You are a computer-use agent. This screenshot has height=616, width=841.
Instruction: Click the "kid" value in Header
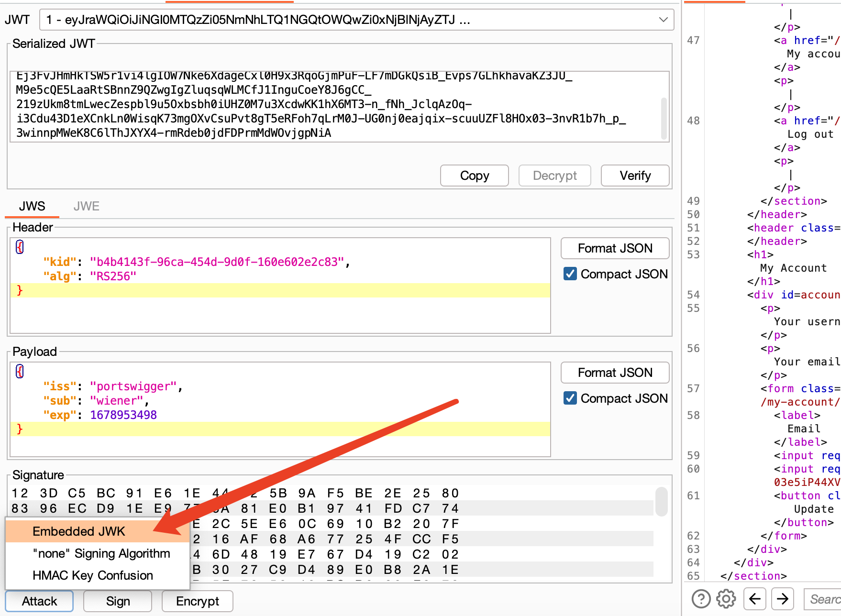tap(217, 262)
